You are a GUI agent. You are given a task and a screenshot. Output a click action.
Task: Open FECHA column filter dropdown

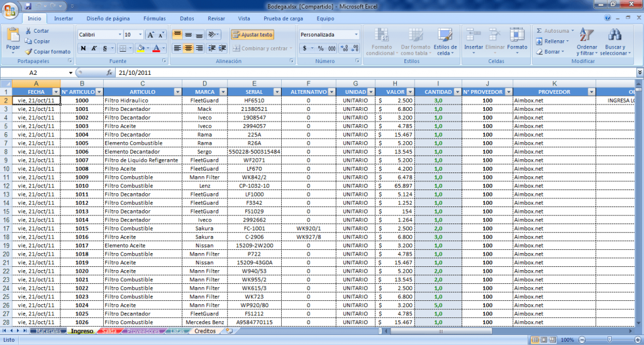tap(56, 92)
